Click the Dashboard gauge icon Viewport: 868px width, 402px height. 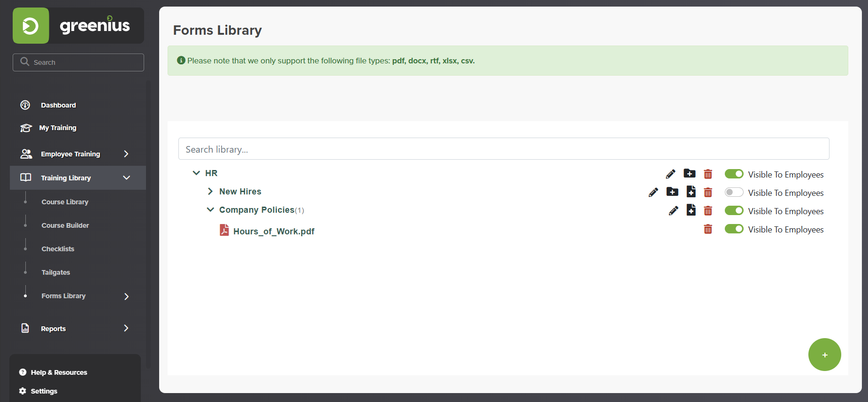tap(25, 105)
